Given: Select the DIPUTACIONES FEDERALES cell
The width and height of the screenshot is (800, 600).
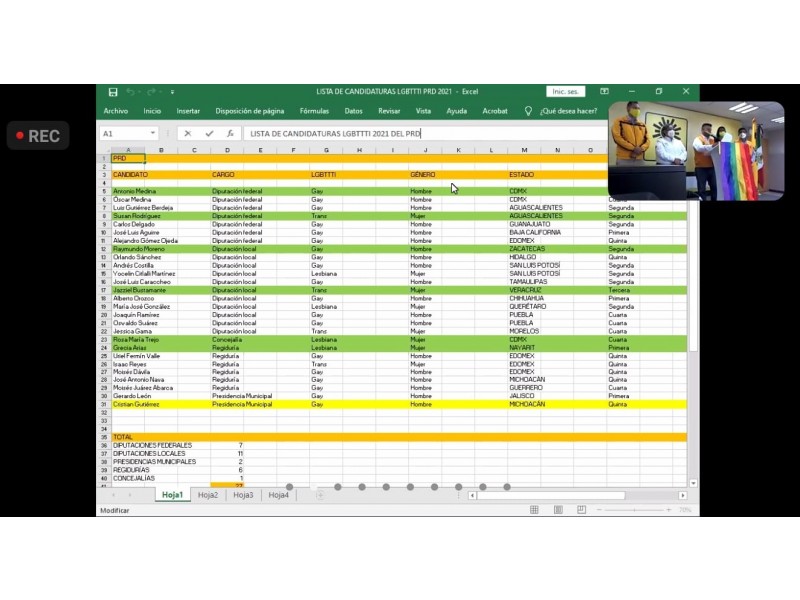Looking at the screenshot, I should click(x=152, y=445).
